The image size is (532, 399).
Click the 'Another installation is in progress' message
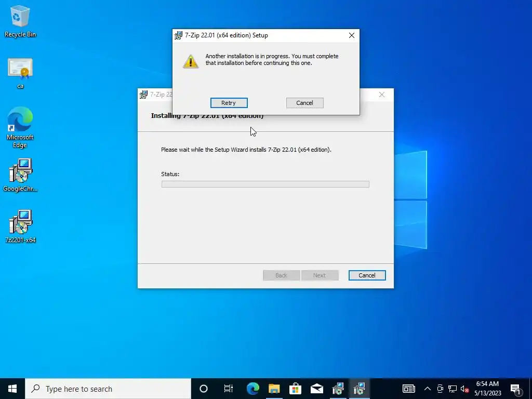click(x=272, y=59)
